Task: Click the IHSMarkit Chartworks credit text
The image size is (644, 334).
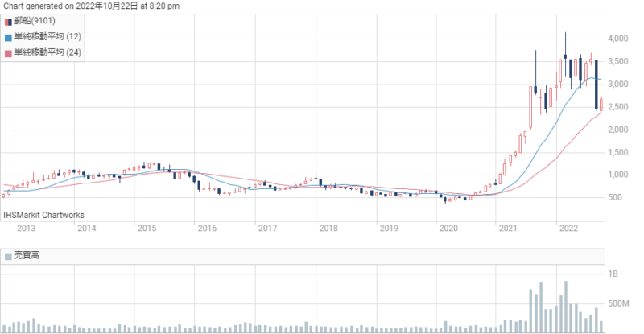Action: 44,215
